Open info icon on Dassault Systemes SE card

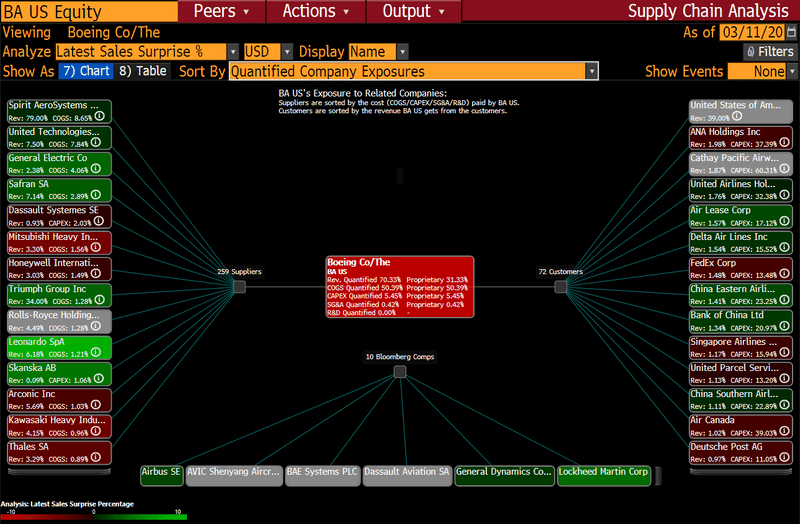(x=99, y=221)
